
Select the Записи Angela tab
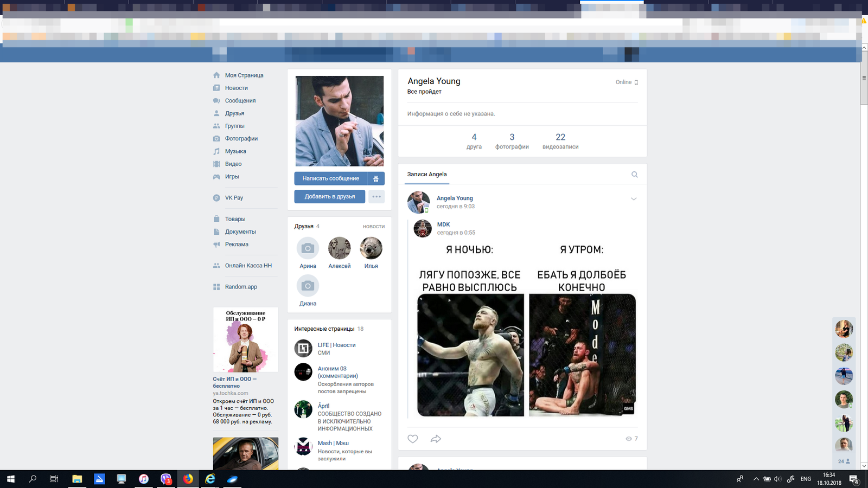[427, 175]
